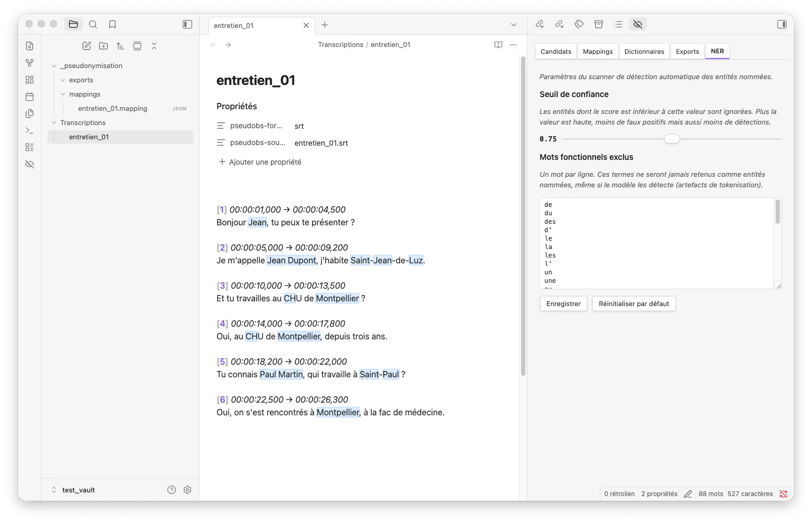This screenshot has height=523, width=812.
Task: Switch to the Mappings tab
Action: (x=598, y=52)
